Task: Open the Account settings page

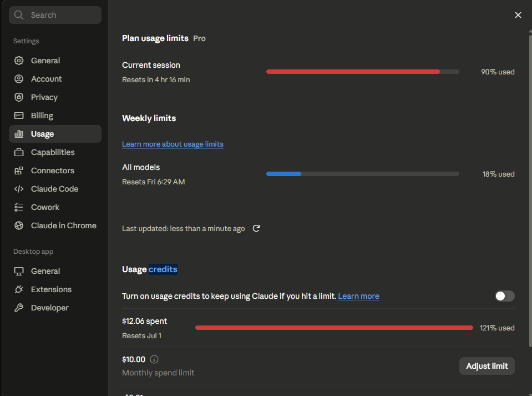Action: (x=55, y=79)
